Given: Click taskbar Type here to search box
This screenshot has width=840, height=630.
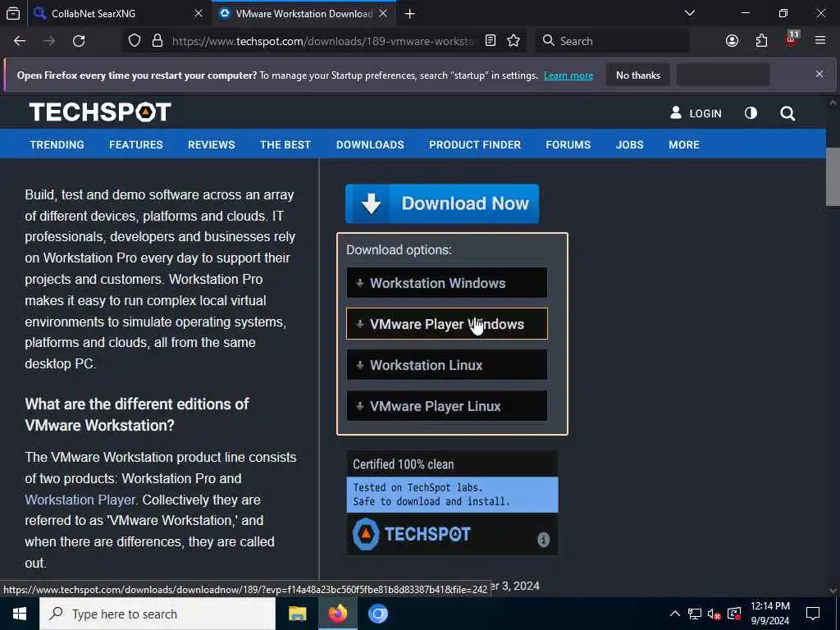Looking at the screenshot, I should (x=157, y=614).
